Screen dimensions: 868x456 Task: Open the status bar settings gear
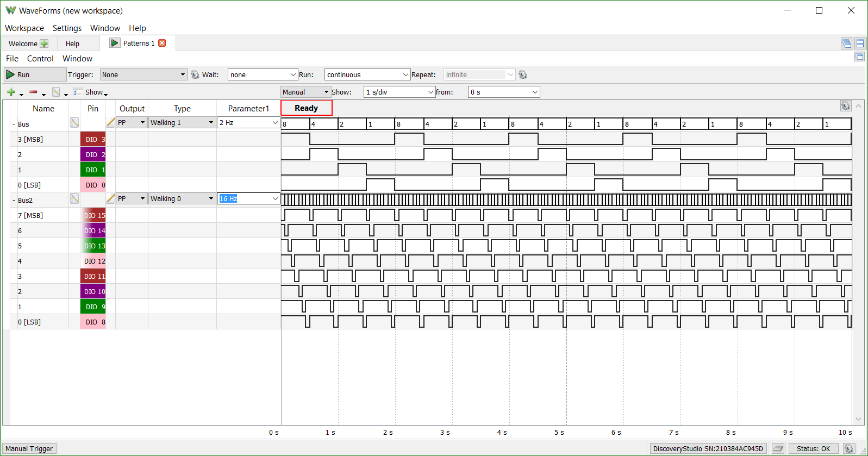coord(849,448)
